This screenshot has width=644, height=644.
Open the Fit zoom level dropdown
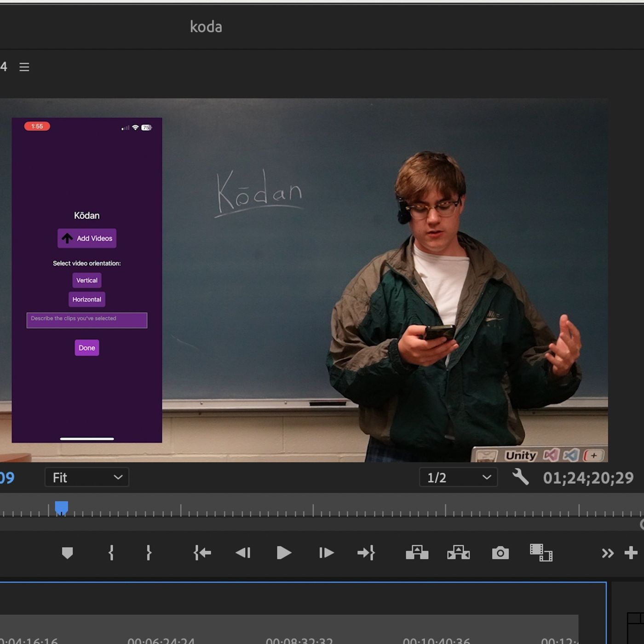pyautogui.click(x=87, y=477)
